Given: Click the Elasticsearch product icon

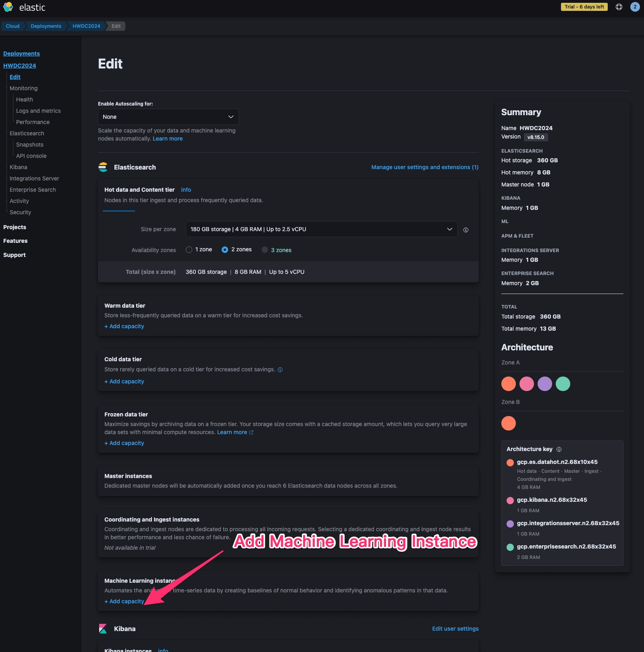Looking at the screenshot, I should (x=103, y=167).
